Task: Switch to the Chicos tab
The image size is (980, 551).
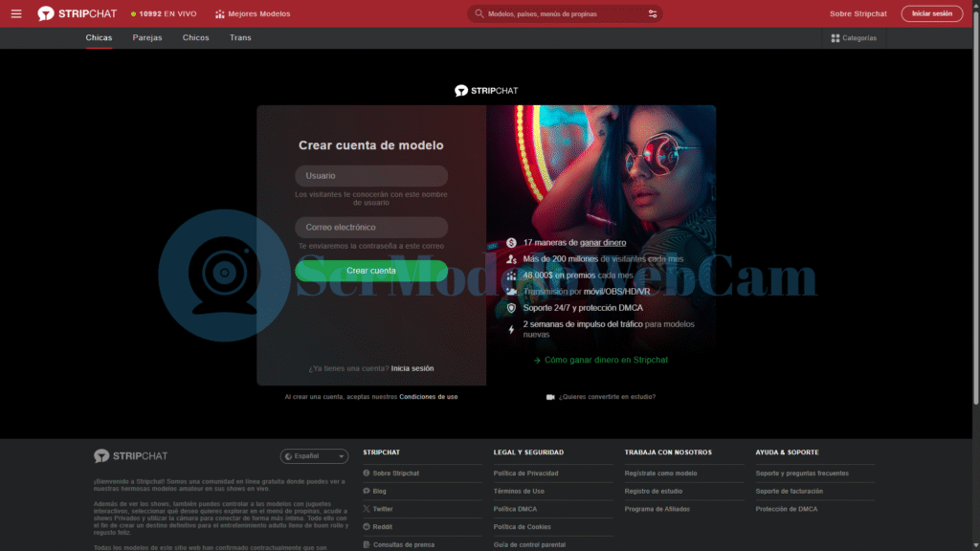Action: coord(195,38)
